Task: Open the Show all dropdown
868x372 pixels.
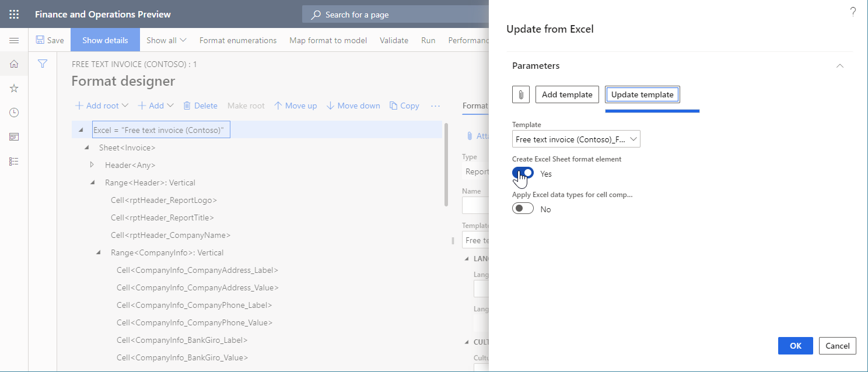Action: click(166, 40)
